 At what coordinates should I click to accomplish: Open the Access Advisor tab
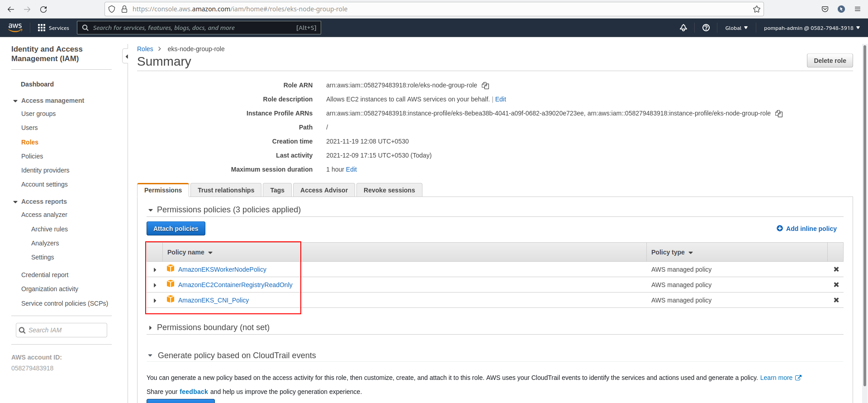(x=324, y=190)
